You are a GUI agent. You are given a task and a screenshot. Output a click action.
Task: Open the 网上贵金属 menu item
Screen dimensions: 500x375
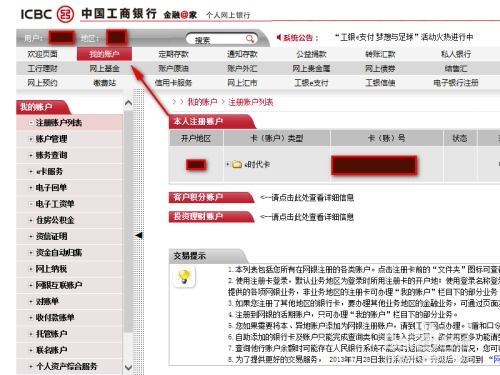coord(311,69)
